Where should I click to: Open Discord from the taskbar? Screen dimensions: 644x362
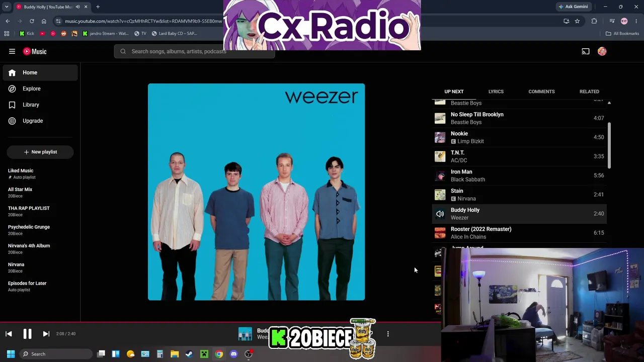(233, 354)
